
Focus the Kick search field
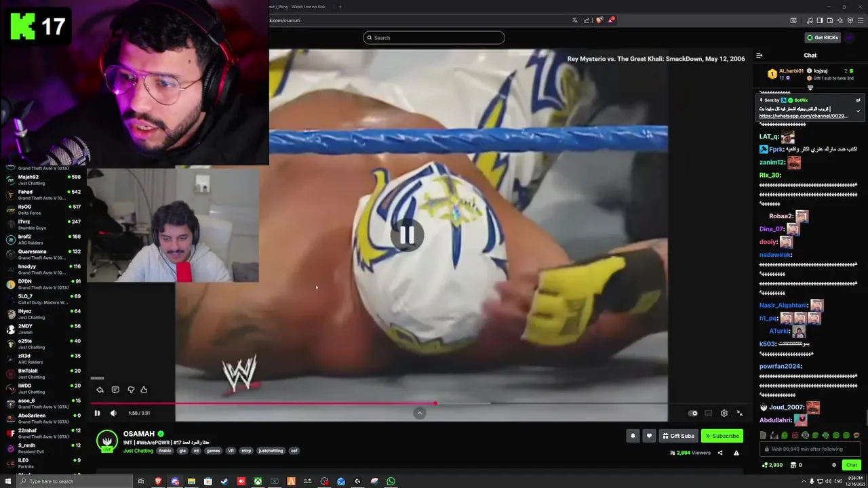coord(434,37)
